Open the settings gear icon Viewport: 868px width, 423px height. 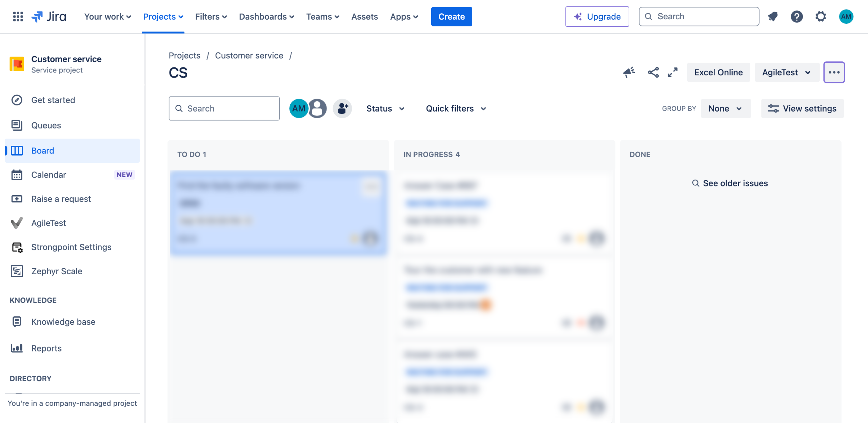click(x=821, y=16)
